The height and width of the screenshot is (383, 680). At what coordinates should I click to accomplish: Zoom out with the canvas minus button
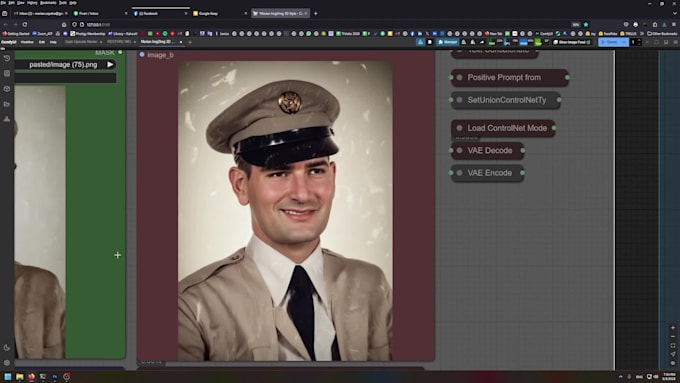pos(673,337)
